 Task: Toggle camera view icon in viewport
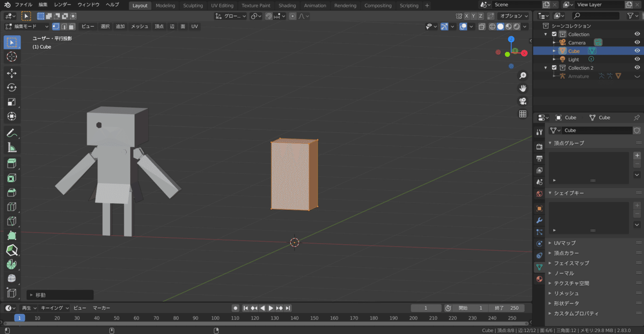pos(523,101)
